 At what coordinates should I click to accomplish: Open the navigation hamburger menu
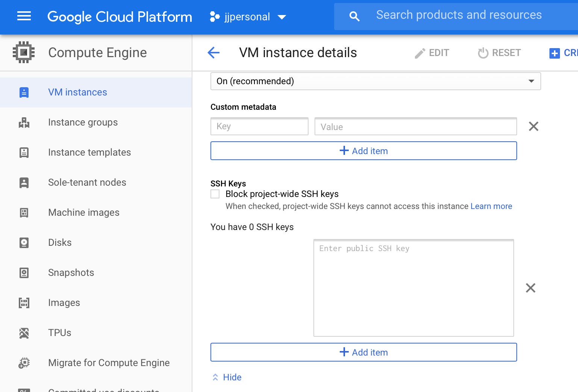[24, 16]
